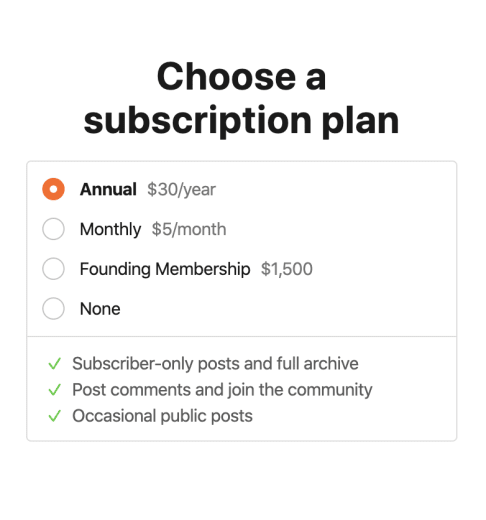Click the $30/year price text
The width and height of the screenshot is (486, 520).
[182, 190]
